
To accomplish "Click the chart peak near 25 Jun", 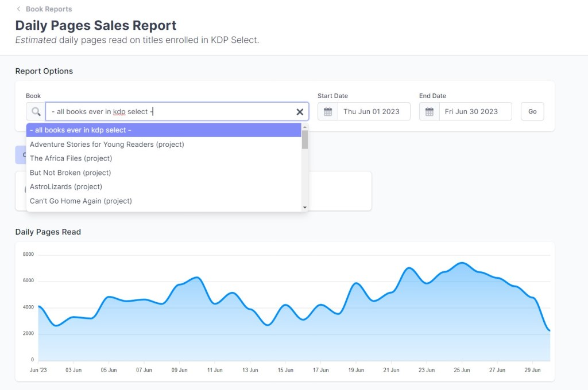I will tap(462, 263).
